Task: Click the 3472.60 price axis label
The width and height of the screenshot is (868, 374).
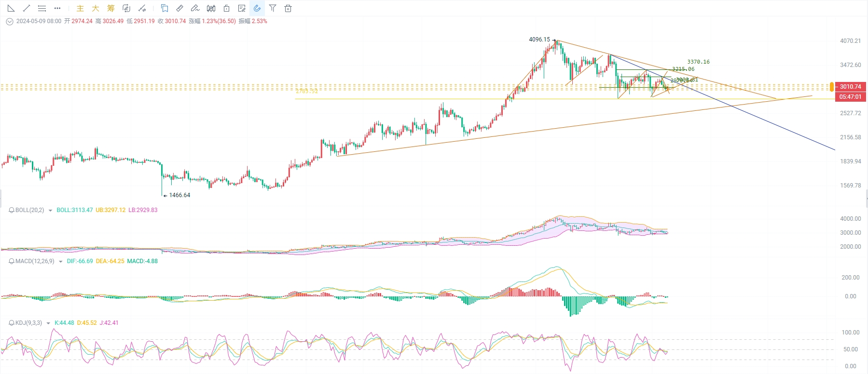Action: [850, 65]
